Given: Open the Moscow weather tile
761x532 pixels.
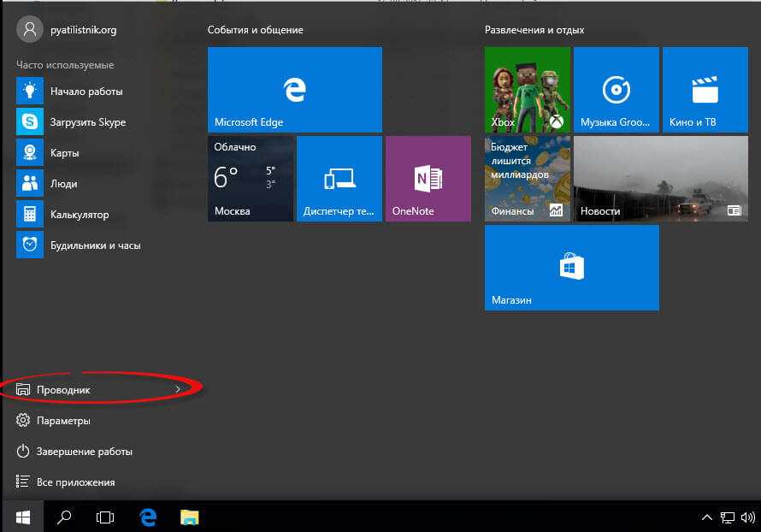Looking at the screenshot, I should pyautogui.click(x=250, y=179).
